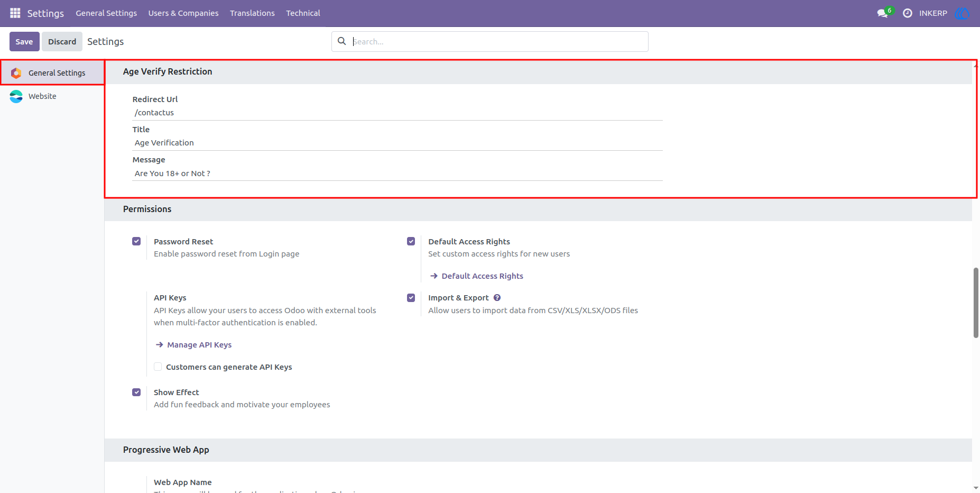Click the Discard button

[x=62, y=41]
